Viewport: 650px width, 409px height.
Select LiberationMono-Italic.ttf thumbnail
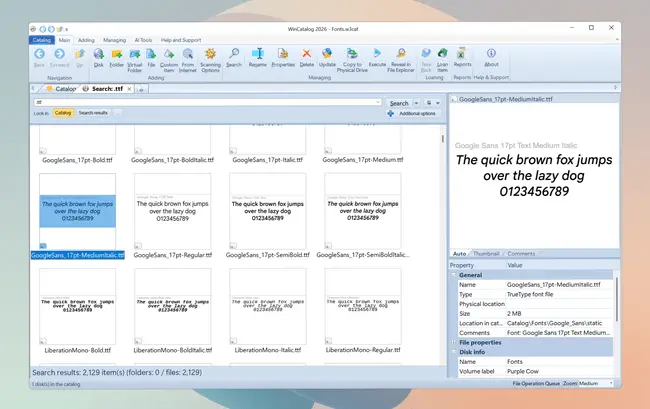[x=268, y=307]
